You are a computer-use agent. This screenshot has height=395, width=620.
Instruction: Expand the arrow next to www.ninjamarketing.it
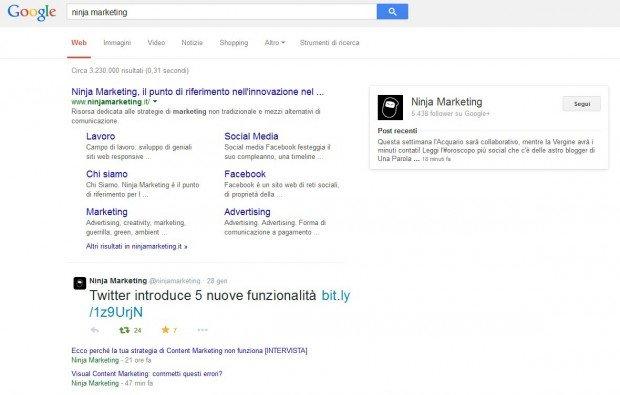pyautogui.click(x=155, y=102)
